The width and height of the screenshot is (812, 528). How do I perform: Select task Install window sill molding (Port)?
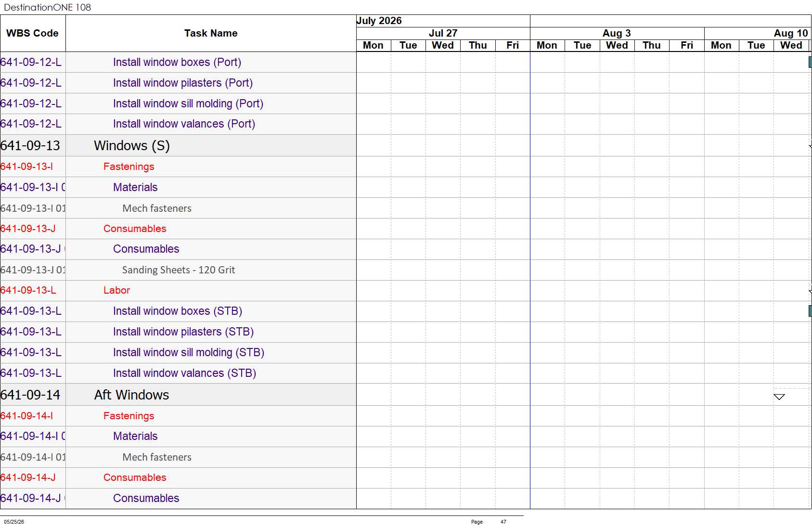(188, 103)
